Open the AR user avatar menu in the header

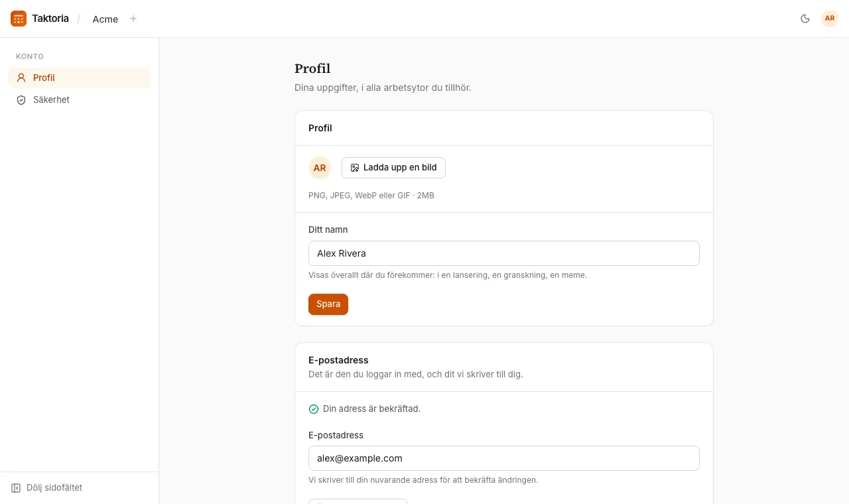coord(830,19)
